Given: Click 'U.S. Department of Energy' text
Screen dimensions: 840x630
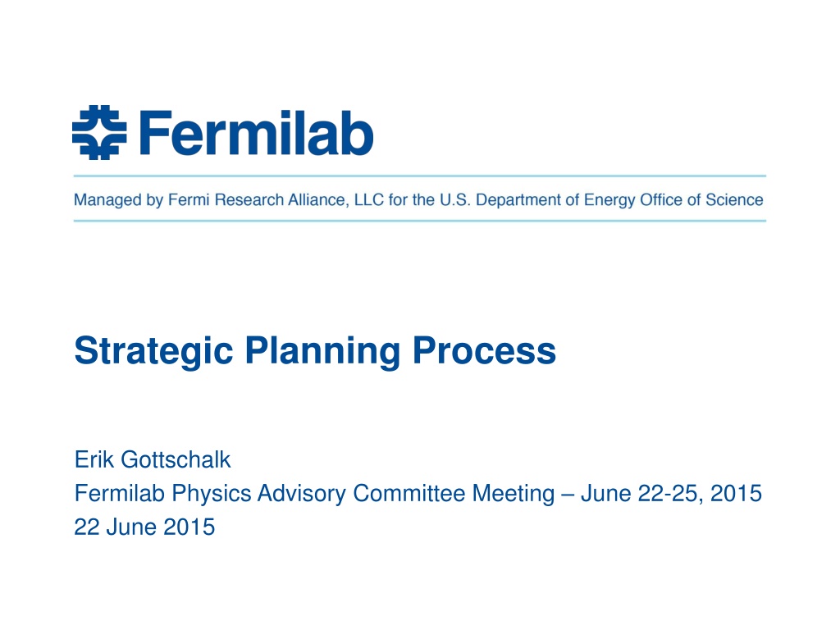Looking at the screenshot, I should (x=537, y=200).
